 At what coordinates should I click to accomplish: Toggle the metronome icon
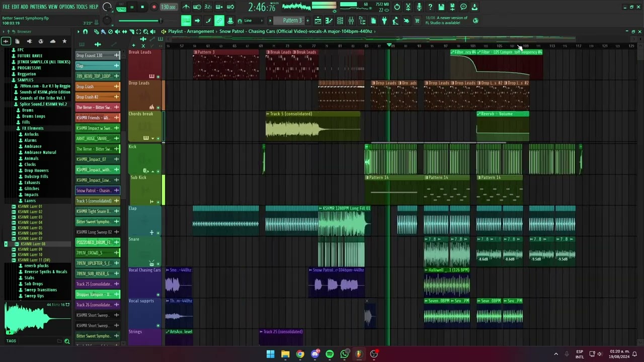coord(186,7)
